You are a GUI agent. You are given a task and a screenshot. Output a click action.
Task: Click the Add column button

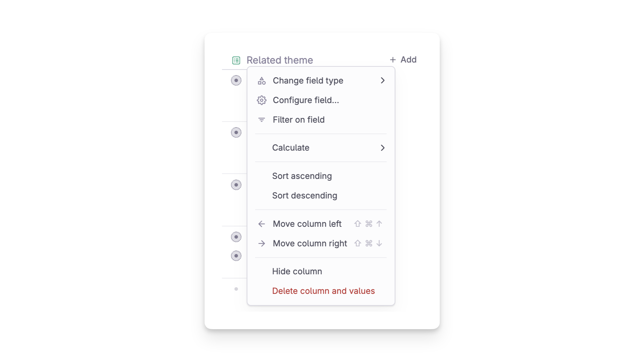tap(403, 60)
